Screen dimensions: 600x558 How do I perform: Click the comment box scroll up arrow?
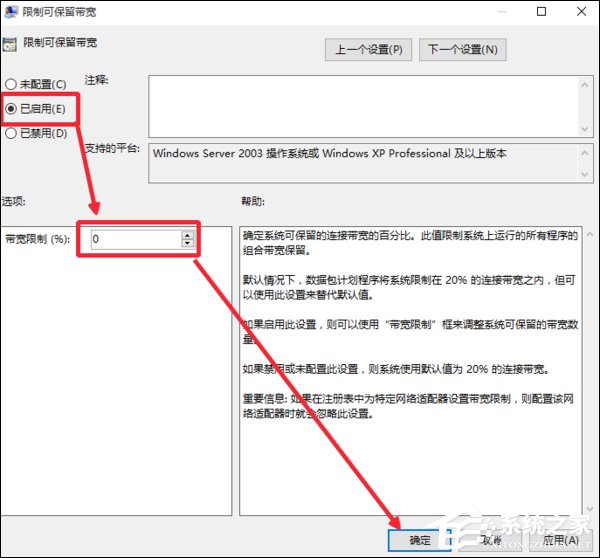tap(585, 85)
